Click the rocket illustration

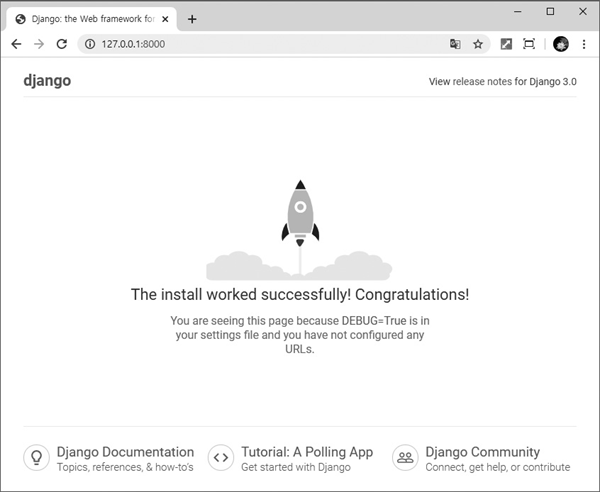pos(299,230)
